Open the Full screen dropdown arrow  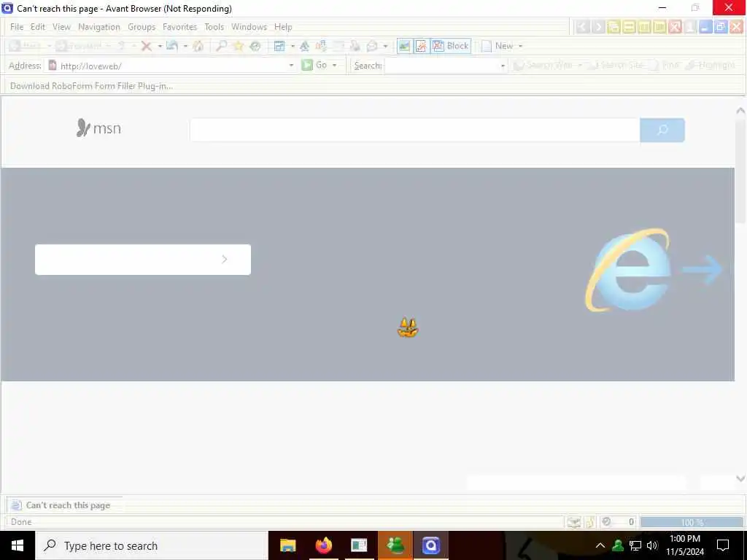tap(293, 46)
